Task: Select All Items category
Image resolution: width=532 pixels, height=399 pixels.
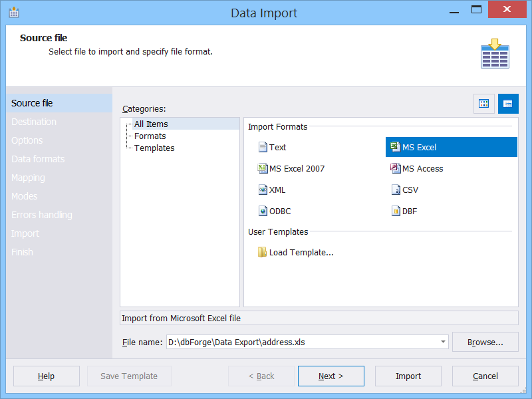Action: click(x=151, y=124)
